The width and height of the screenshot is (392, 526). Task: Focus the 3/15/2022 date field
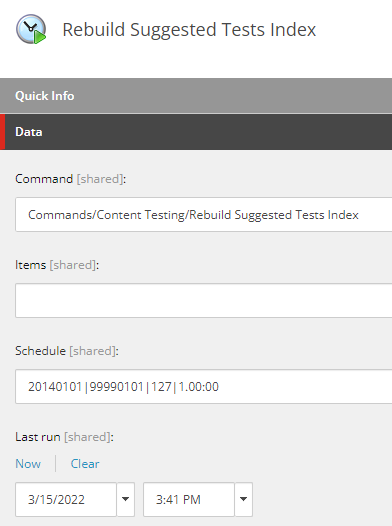point(66,499)
